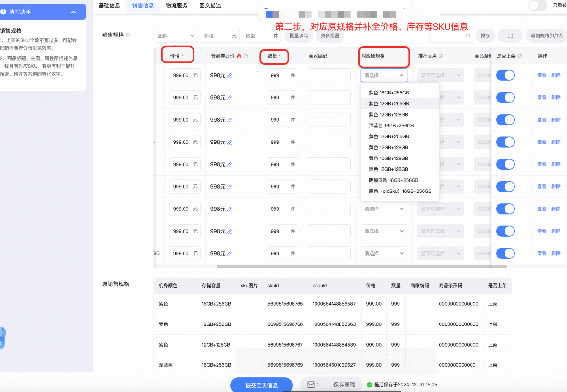Viewport: 567px width, 392px height.
Task: Click the fire icon beside 普惠券后价
Action: tap(239, 56)
